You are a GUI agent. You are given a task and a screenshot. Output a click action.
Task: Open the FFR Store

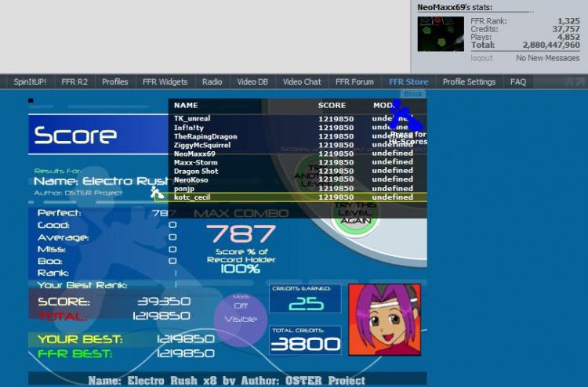[408, 81]
